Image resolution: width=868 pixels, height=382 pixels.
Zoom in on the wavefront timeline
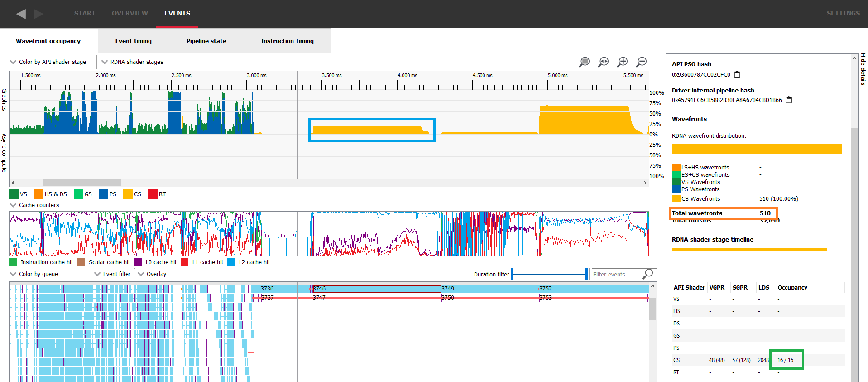click(x=623, y=62)
